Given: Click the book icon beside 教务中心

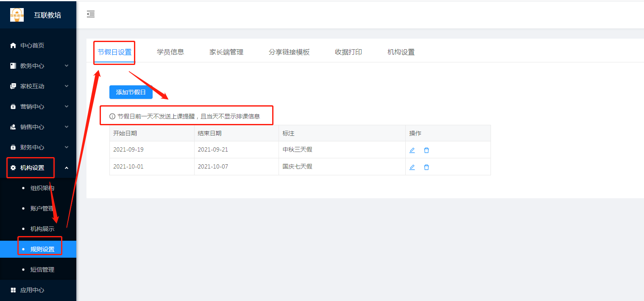Looking at the screenshot, I should (x=13, y=66).
